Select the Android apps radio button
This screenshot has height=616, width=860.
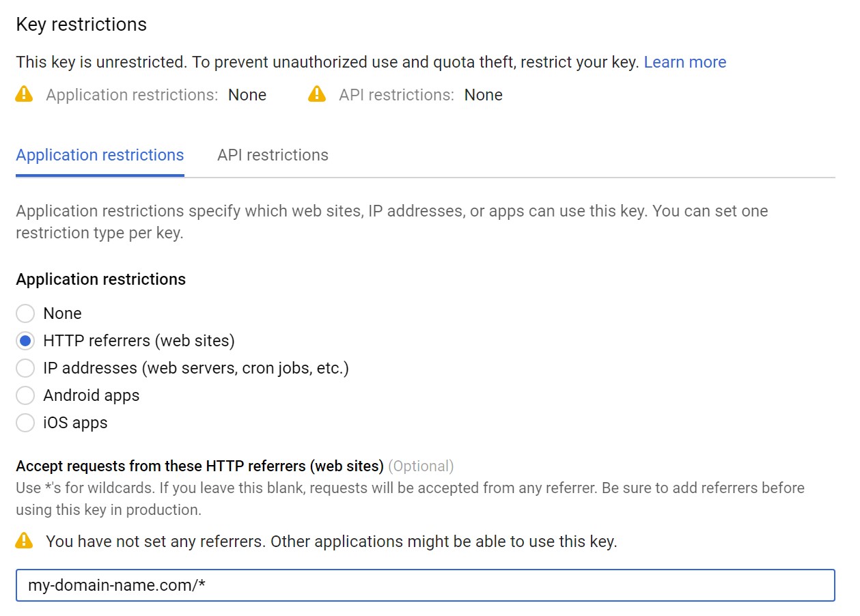pos(25,395)
